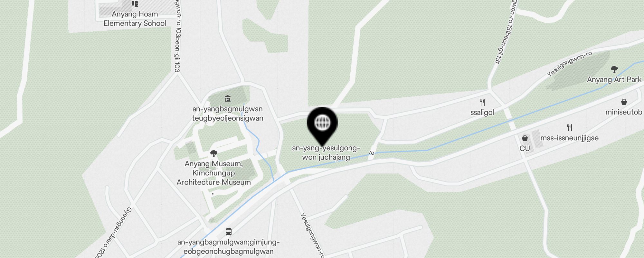Viewport: 644px width, 258px height.
Task: Select the Anyang Hoam Elementary School label
Action: (x=135, y=19)
